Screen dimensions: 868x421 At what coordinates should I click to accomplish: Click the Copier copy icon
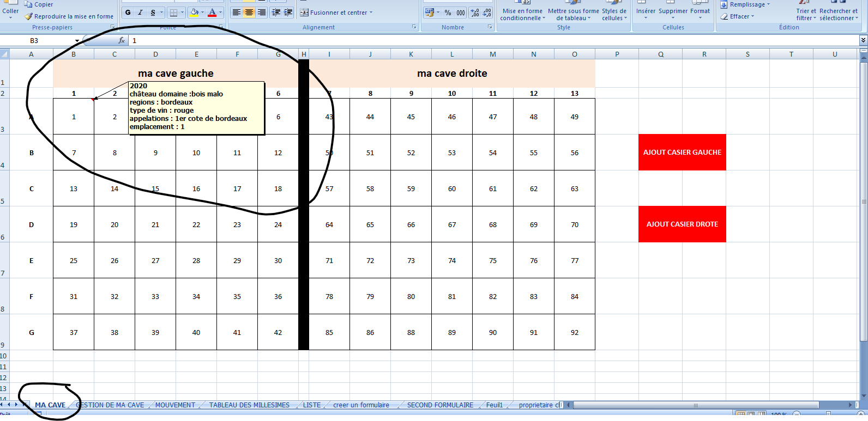[29, 4]
